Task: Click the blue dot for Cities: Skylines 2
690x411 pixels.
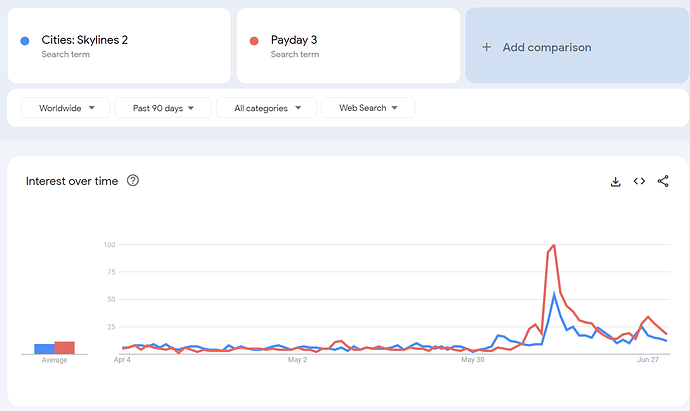Action: click(25, 41)
